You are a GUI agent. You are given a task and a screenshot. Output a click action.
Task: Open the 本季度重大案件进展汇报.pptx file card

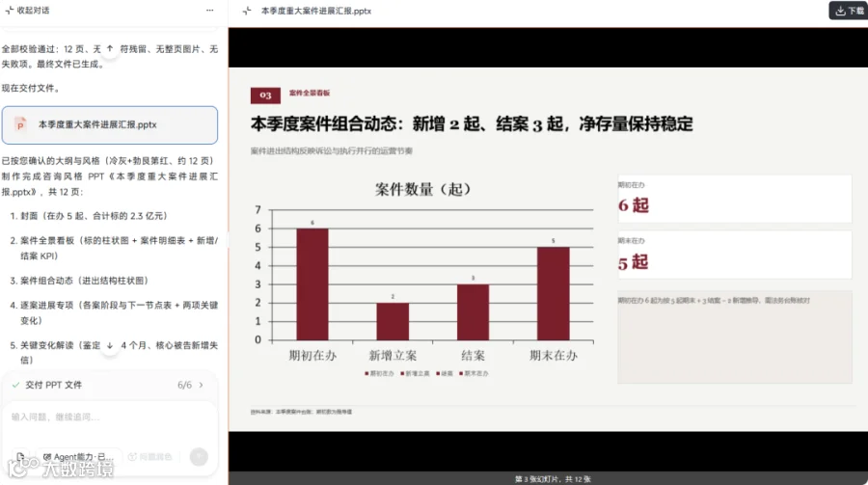tap(110, 125)
